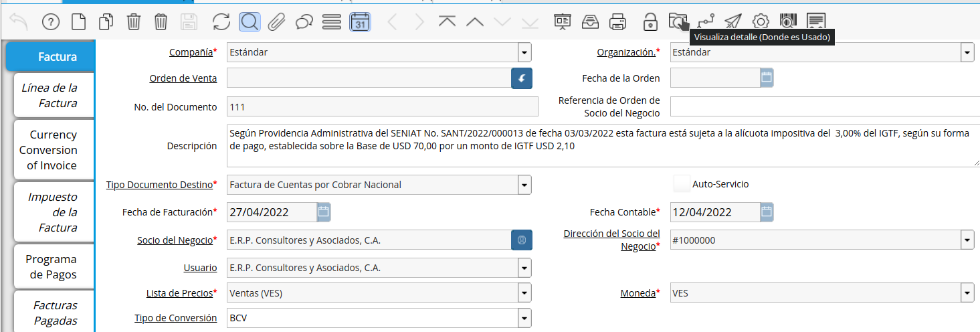Create a new record with blank page icon

[78, 22]
